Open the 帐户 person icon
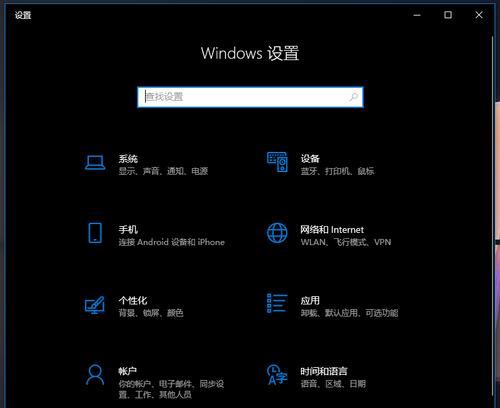Viewport: 500px width, 408px height. [x=95, y=375]
